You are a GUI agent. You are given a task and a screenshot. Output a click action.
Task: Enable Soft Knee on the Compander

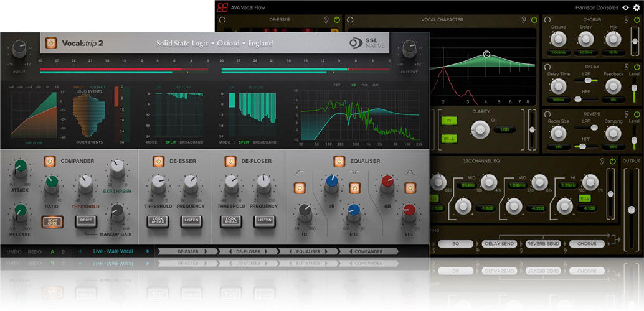tap(52, 221)
